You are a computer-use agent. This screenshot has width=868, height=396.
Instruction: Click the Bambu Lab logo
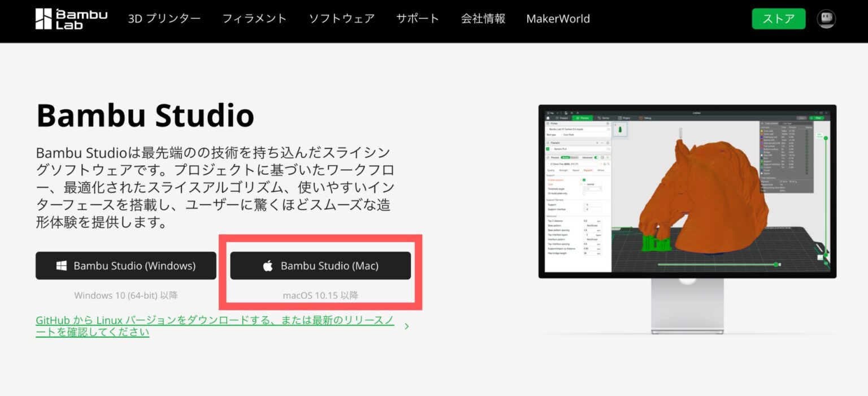[71, 18]
